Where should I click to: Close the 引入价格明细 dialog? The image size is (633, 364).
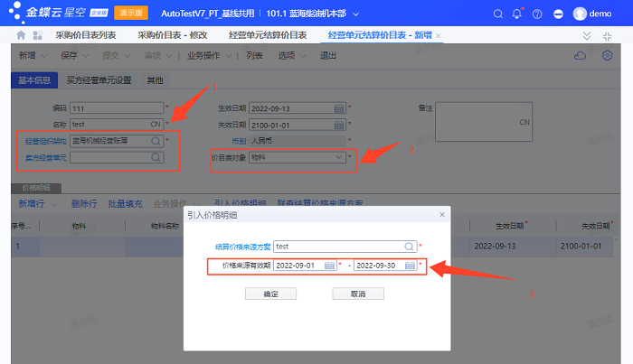442,214
